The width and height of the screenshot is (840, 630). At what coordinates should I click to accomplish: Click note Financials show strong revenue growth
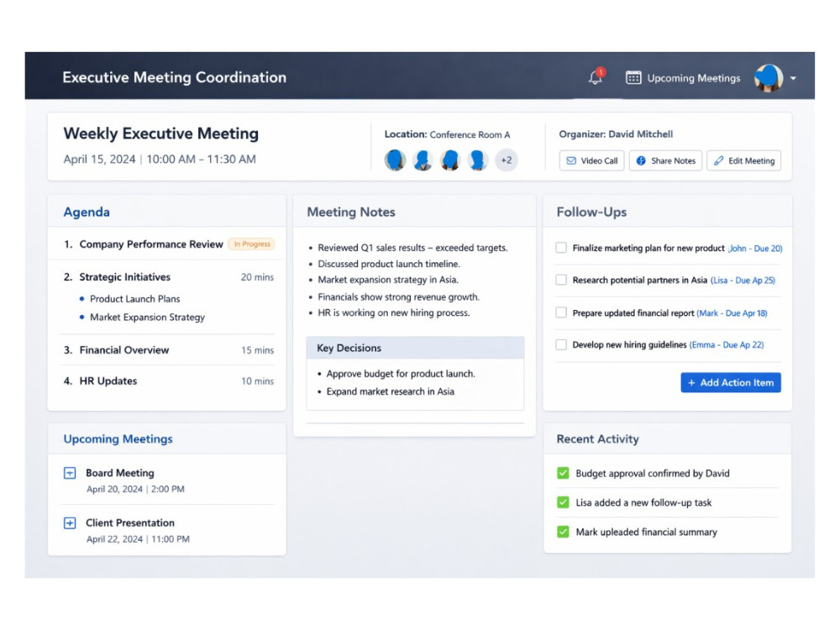coord(398,297)
